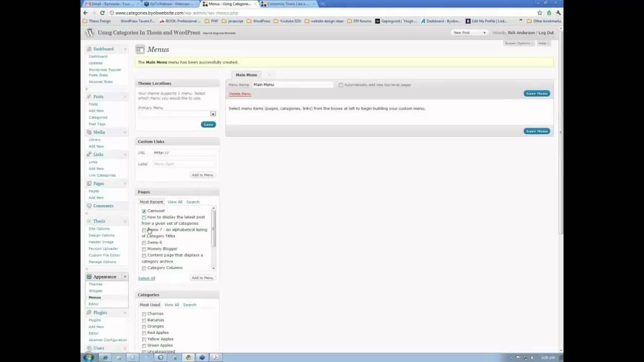Click the Links chain icon in the sidebar
Screen dimensions: 644x362
[89, 154]
